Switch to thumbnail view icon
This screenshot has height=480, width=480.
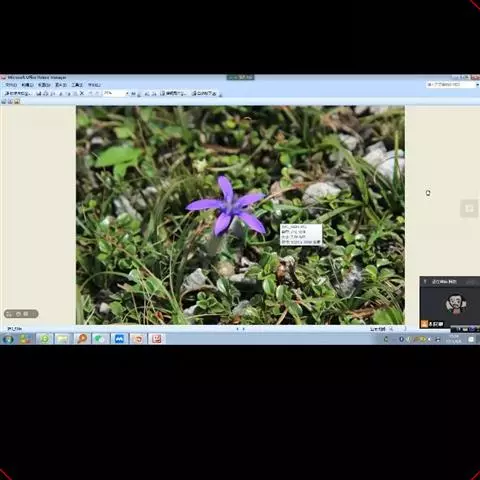(4, 101)
